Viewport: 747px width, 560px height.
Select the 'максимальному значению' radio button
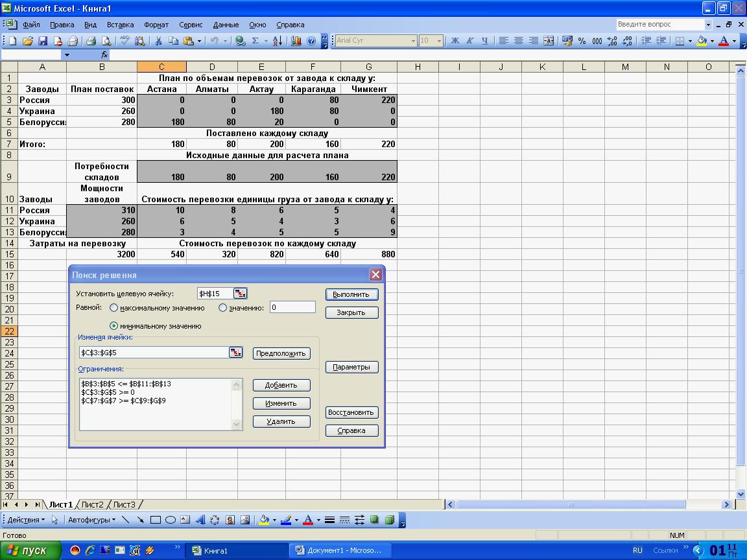pos(114,308)
